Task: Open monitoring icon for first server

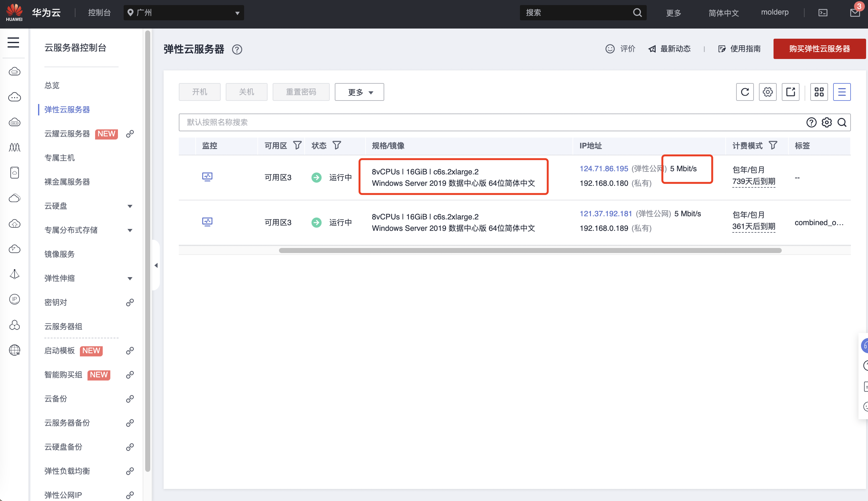Action: point(207,177)
